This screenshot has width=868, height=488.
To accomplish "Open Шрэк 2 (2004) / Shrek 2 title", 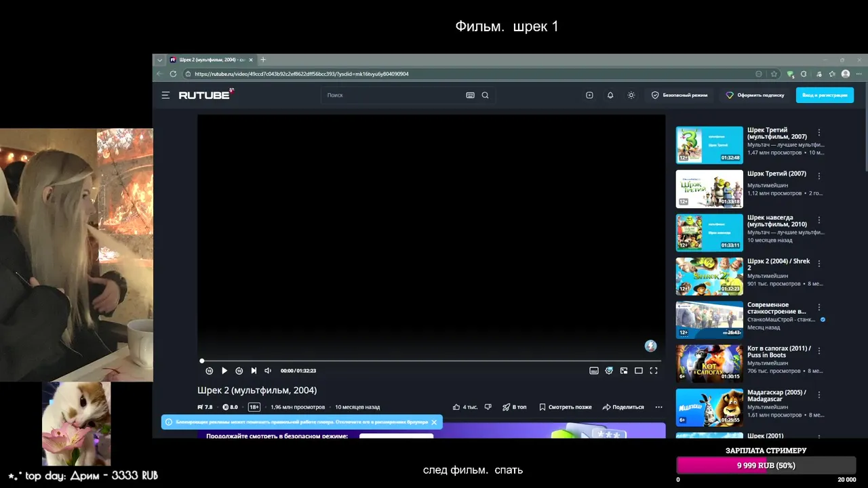I will pos(778,264).
